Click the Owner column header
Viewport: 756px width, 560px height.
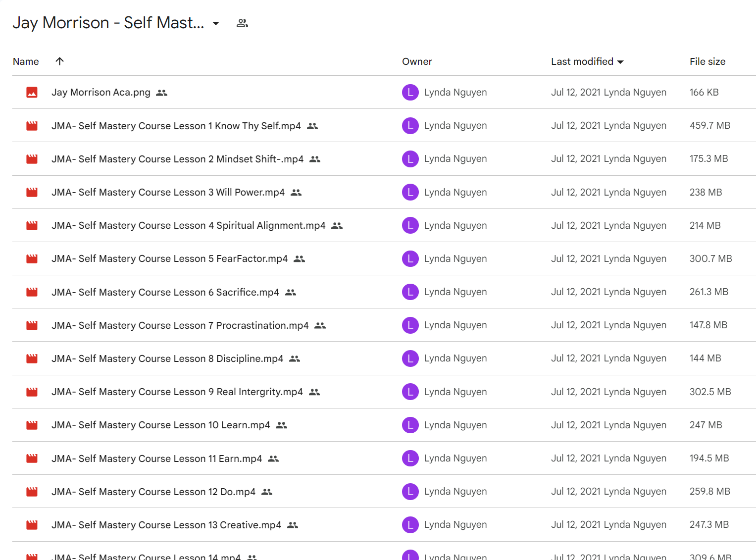417,61
